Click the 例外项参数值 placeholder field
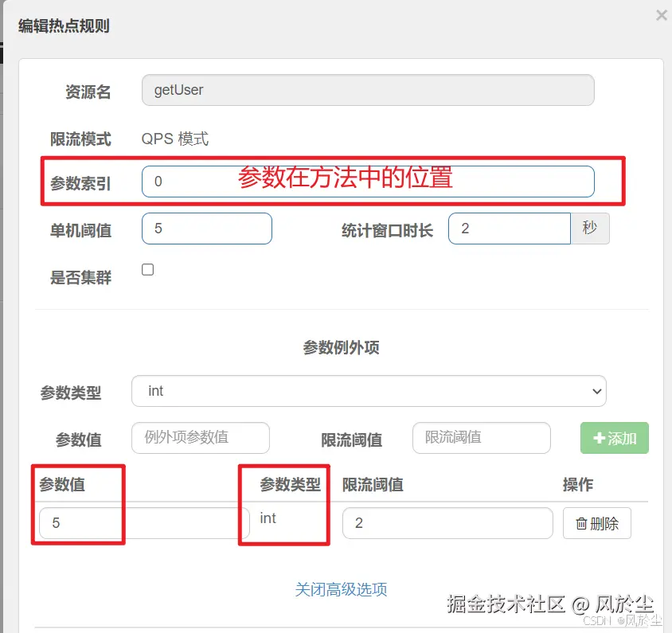 coord(200,438)
